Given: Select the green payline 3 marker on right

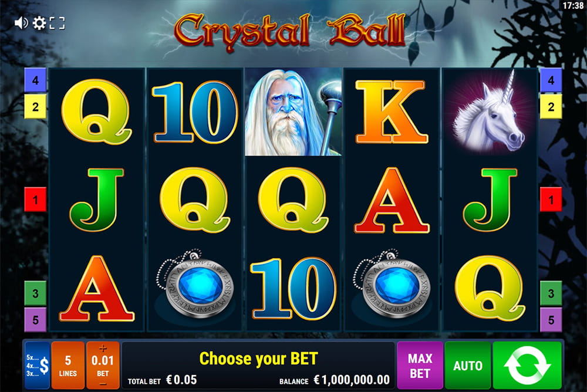Looking at the screenshot, I should pyautogui.click(x=551, y=293).
